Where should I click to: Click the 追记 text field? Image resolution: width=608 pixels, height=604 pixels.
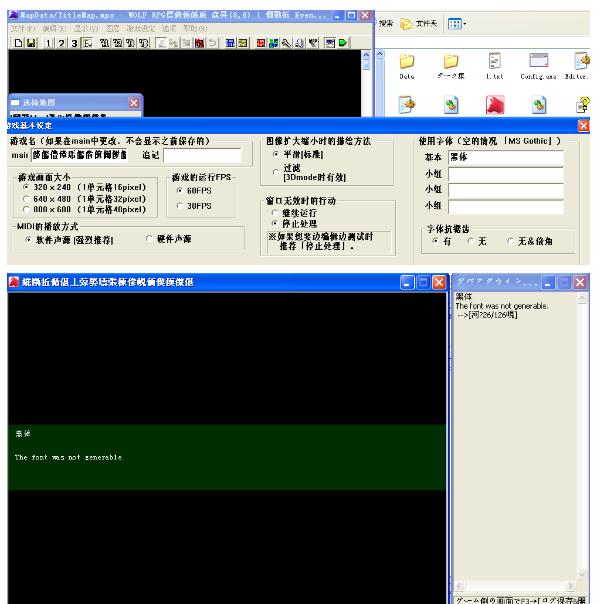[202, 155]
